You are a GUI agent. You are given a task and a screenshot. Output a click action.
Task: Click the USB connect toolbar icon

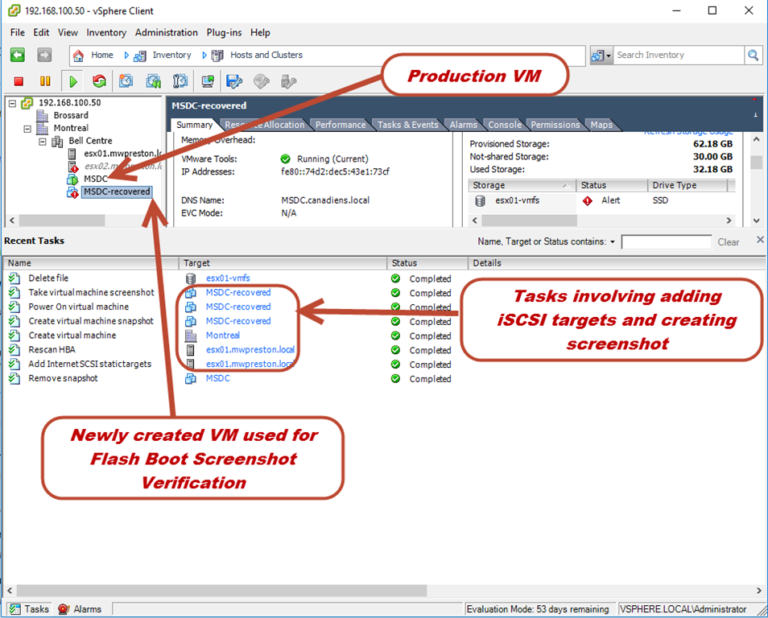288,81
